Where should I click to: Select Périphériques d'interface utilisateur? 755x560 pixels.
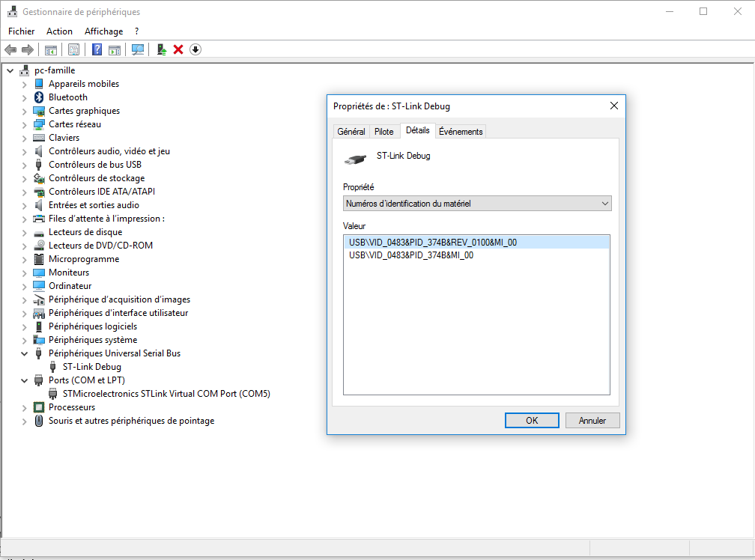(118, 313)
